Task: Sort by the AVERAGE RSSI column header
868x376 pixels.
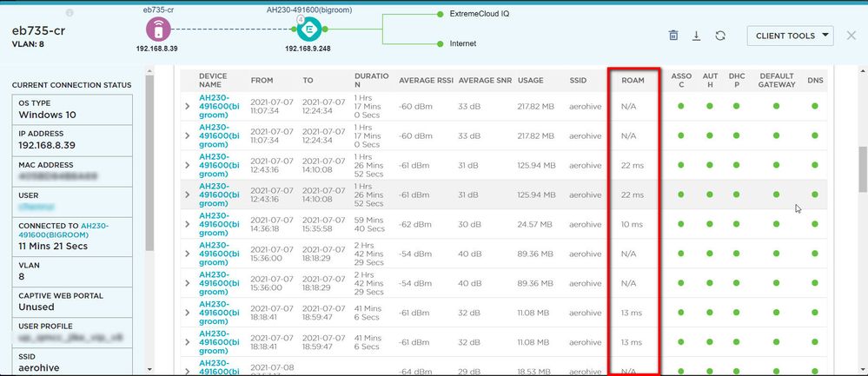Action: pos(427,80)
